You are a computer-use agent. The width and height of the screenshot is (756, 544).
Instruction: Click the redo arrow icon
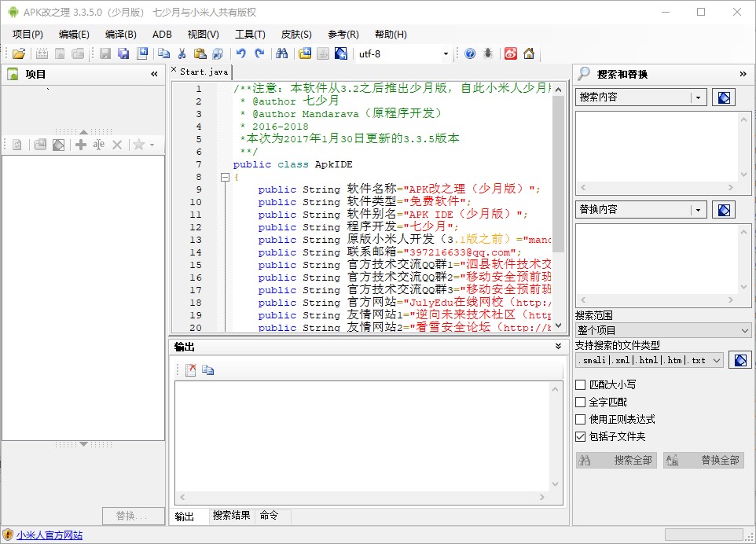click(x=259, y=53)
